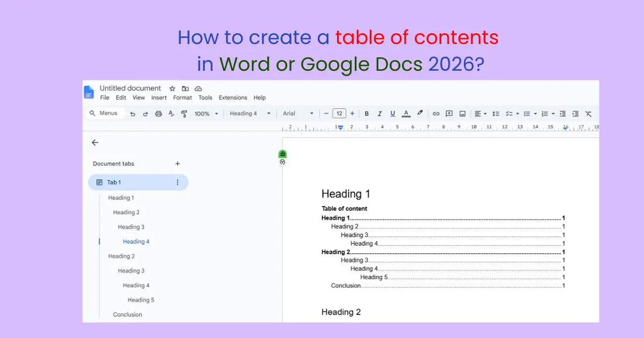Open the Insert menu

[x=159, y=98]
